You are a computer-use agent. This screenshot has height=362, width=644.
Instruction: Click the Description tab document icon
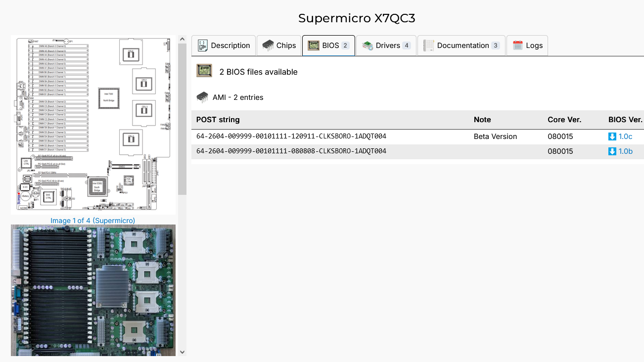tap(202, 45)
